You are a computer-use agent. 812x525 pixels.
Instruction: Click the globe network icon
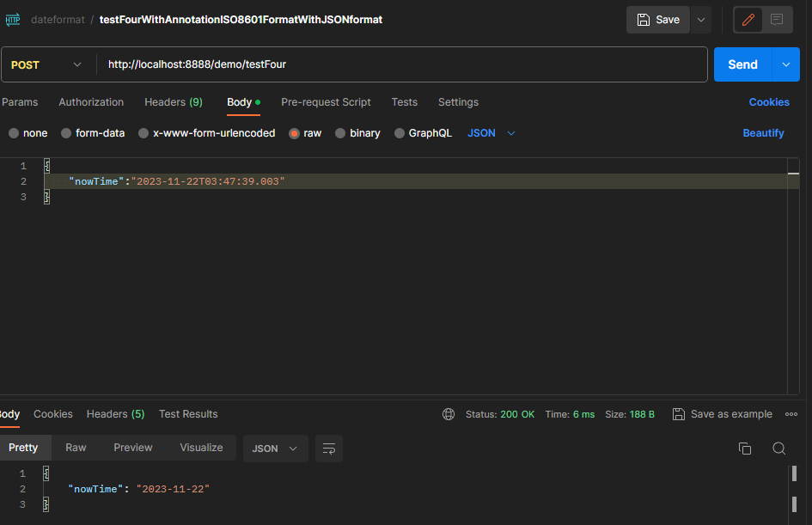click(x=449, y=414)
